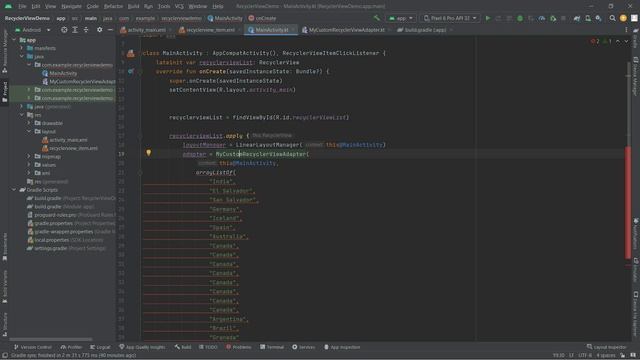Open the Profiler tool window

[x=71, y=347]
